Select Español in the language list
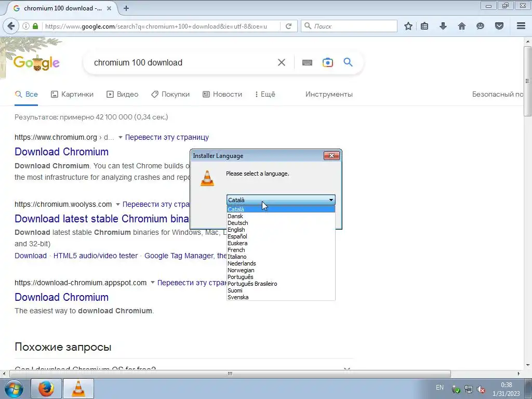The image size is (532, 399). 281,236
